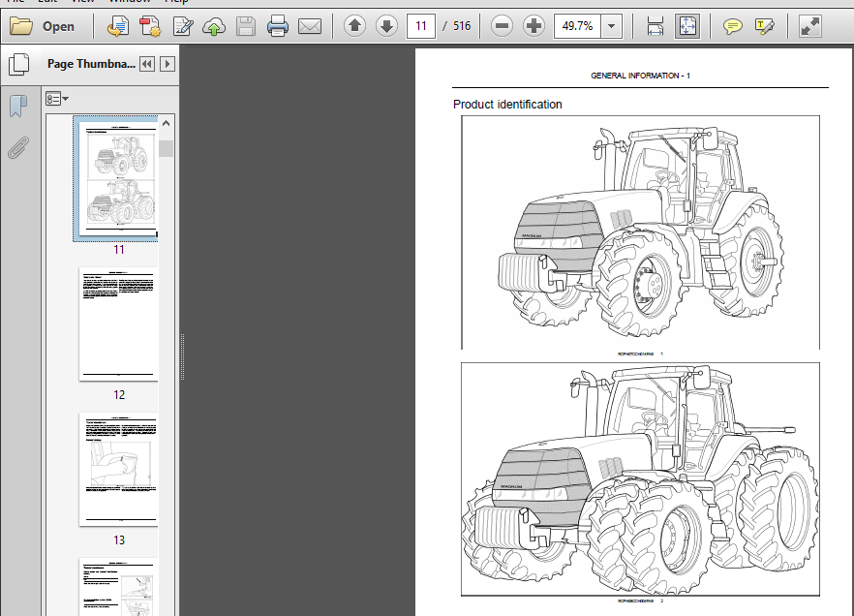Viewport: 854px width, 616px height.
Task: Select the page 13 thumbnail
Action: point(119,470)
